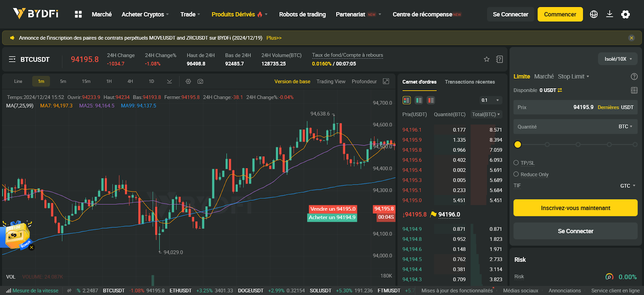Select the 1H timeframe
Viewport: 644px width, 295px height.
point(109,81)
